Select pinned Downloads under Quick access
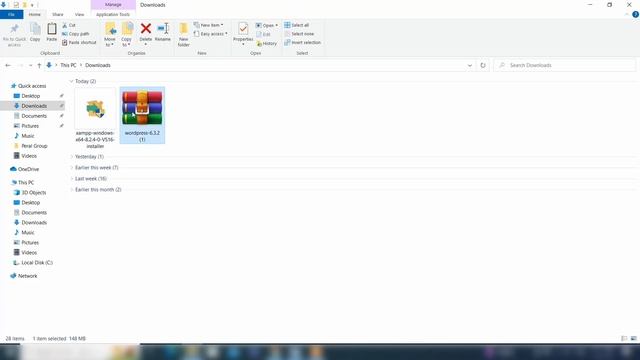The width and height of the screenshot is (640, 360). tap(34, 106)
